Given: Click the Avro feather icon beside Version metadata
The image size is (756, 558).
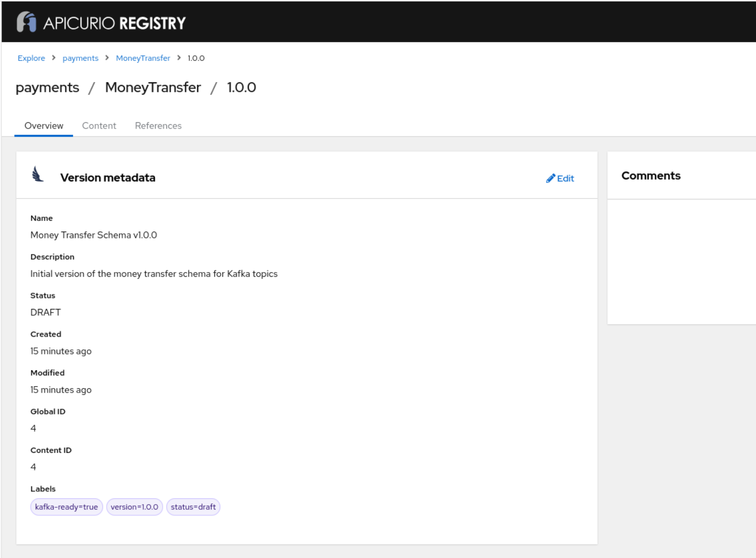Looking at the screenshot, I should coord(37,174).
